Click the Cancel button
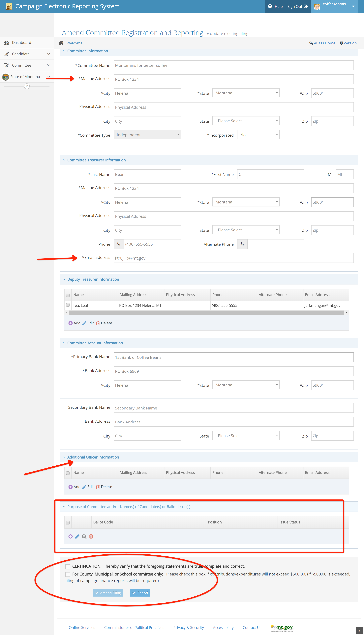The height and width of the screenshot is (635, 364). 140,593
